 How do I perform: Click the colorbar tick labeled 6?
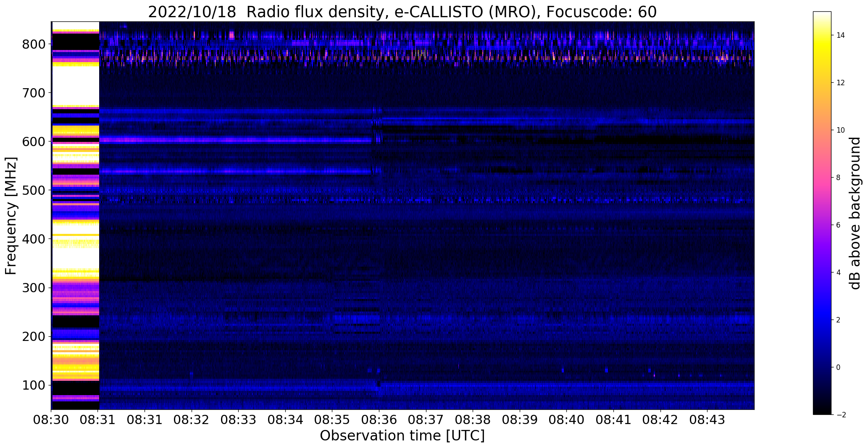point(839,225)
